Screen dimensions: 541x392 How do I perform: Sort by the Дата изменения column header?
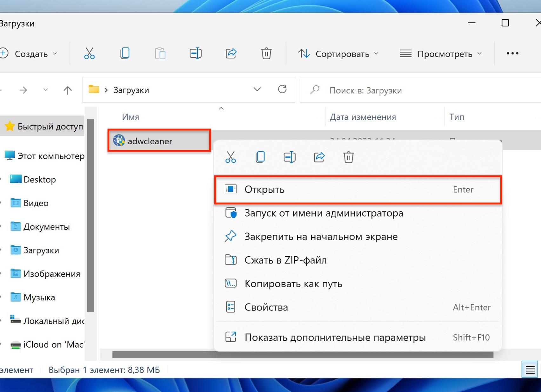point(363,117)
